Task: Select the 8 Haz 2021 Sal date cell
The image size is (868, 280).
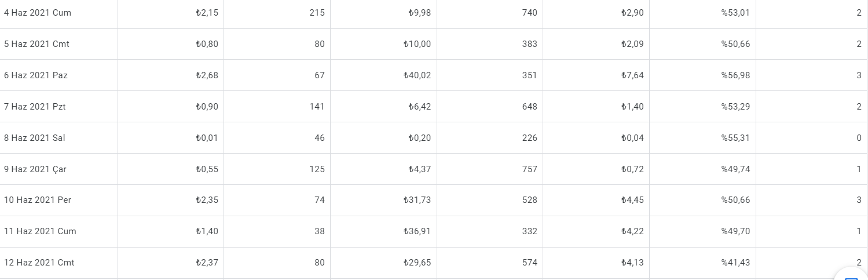Action: tap(58, 138)
